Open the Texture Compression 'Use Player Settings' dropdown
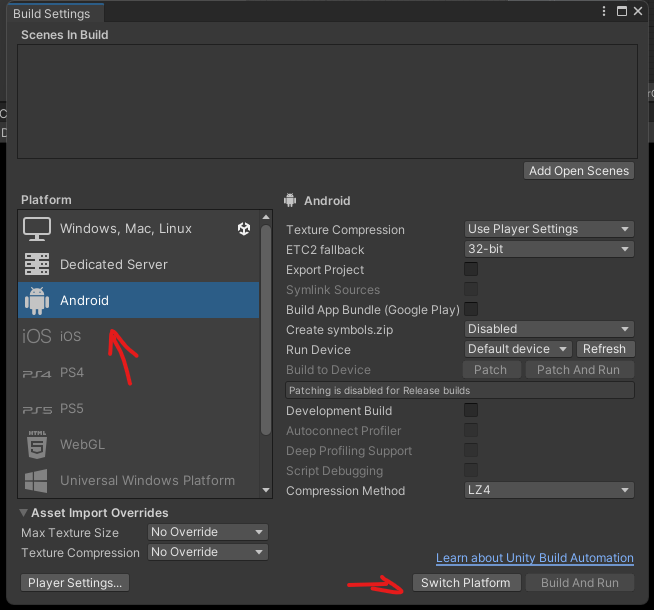 pyautogui.click(x=549, y=229)
